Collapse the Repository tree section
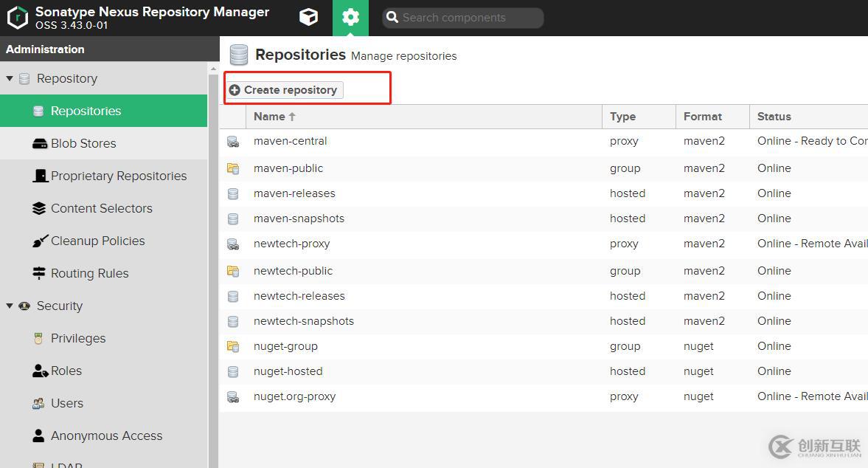Viewport: 868px width, 468px height. coord(10,79)
